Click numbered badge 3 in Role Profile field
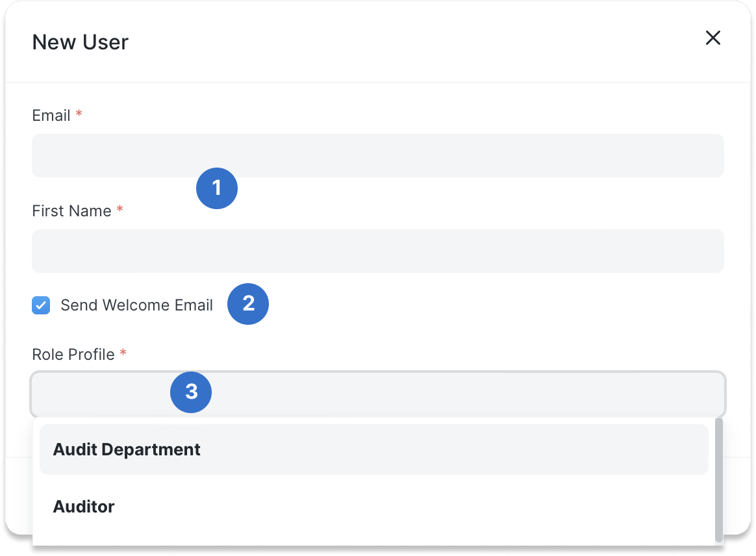The width and height of the screenshot is (756, 556). pos(191,392)
